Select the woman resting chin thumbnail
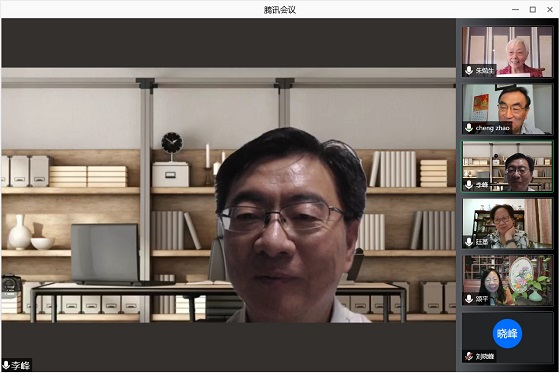560x373 pixels. 508,223
